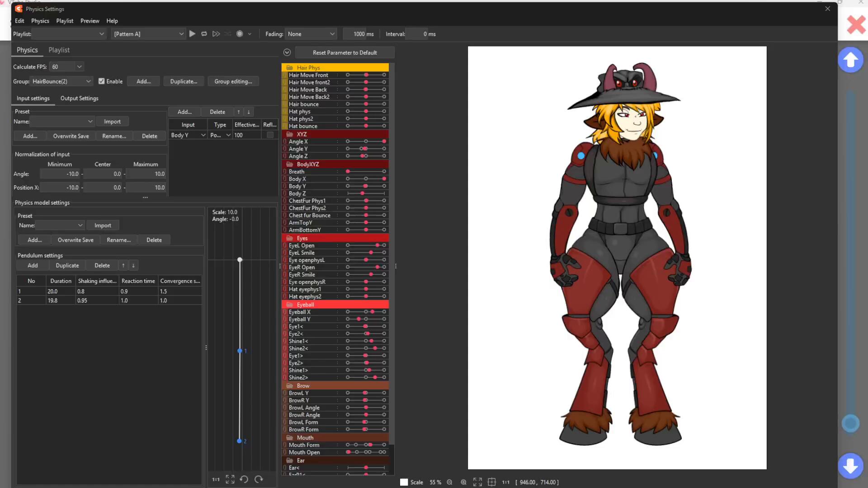Click the input preset Import button
The image size is (868, 488).
[113, 122]
